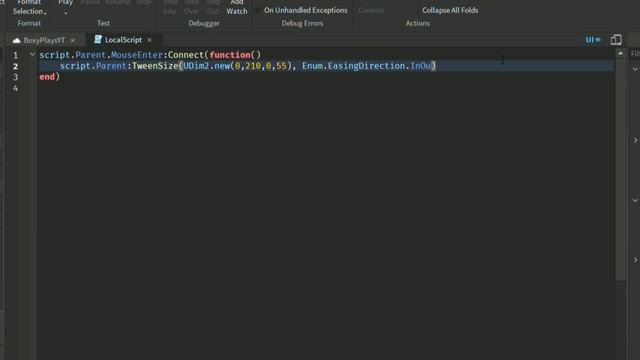Click the end keyword on line 3
Screen dimensions: 640x360
47,77
